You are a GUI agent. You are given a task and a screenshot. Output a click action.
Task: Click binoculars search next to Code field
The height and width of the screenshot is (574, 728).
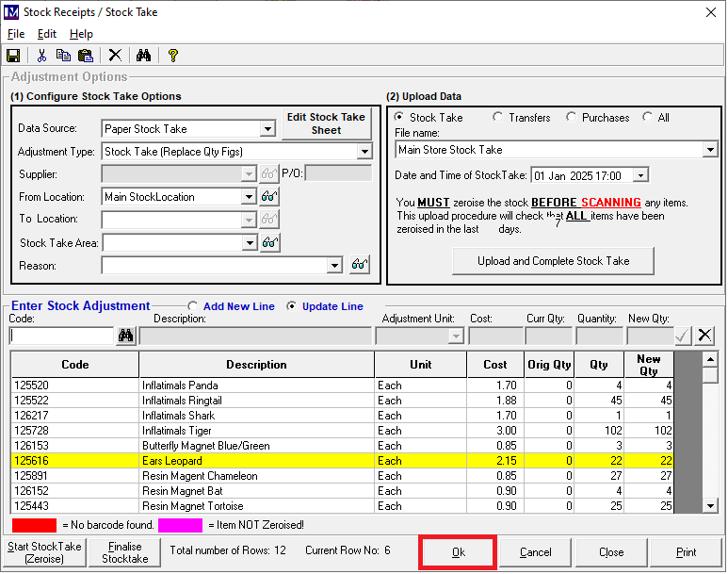pos(126,336)
